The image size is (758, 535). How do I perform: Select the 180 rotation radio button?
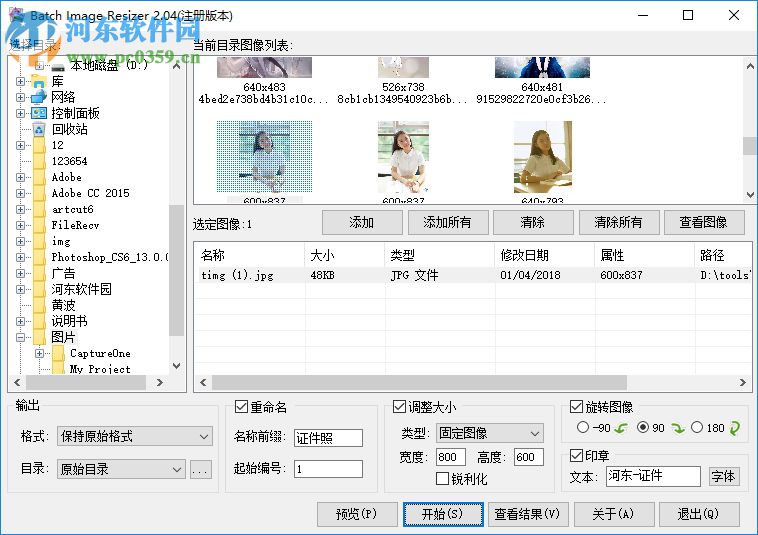(697, 427)
